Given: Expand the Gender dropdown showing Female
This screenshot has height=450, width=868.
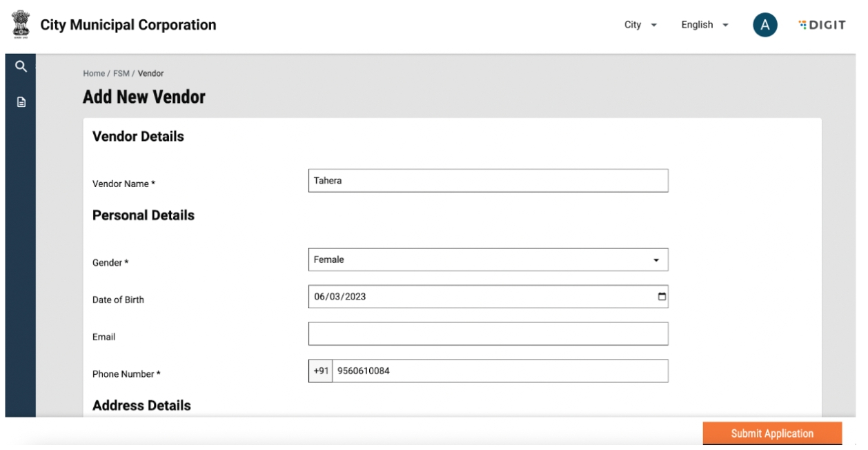Looking at the screenshot, I should [x=488, y=260].
